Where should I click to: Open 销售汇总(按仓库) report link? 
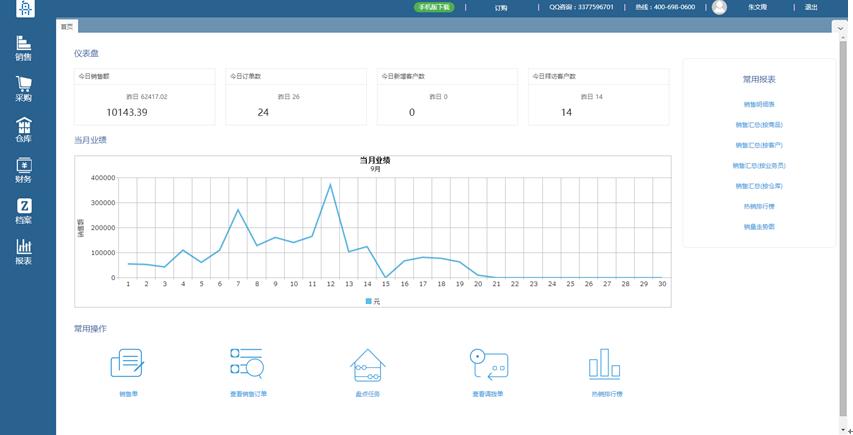759,186
